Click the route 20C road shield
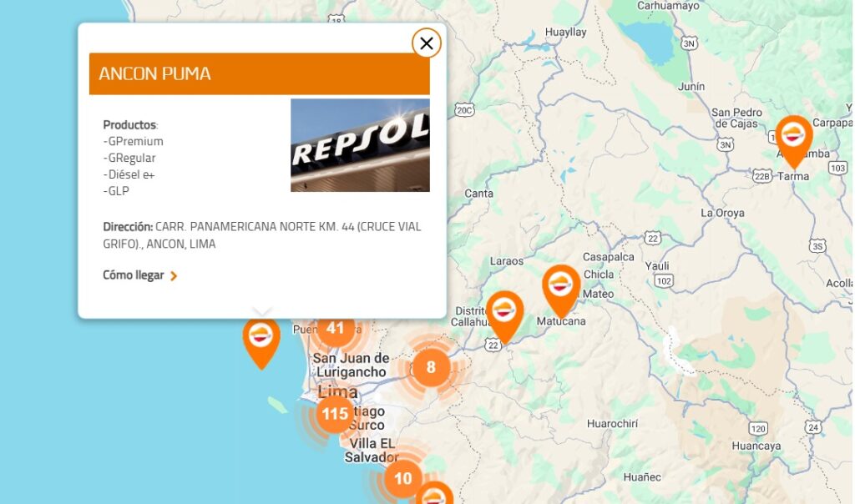Viewport: 855px width, 504px height. (464, 110)
